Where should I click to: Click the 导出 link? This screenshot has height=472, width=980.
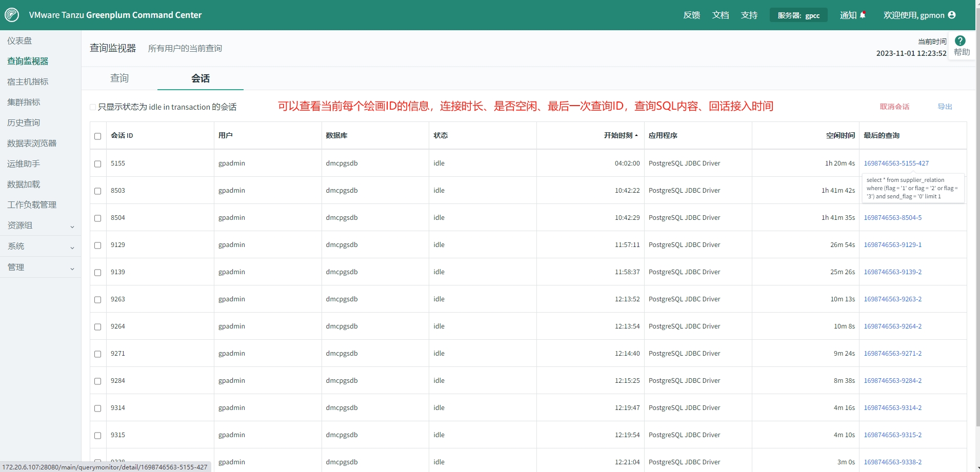[x=945, y=107]
